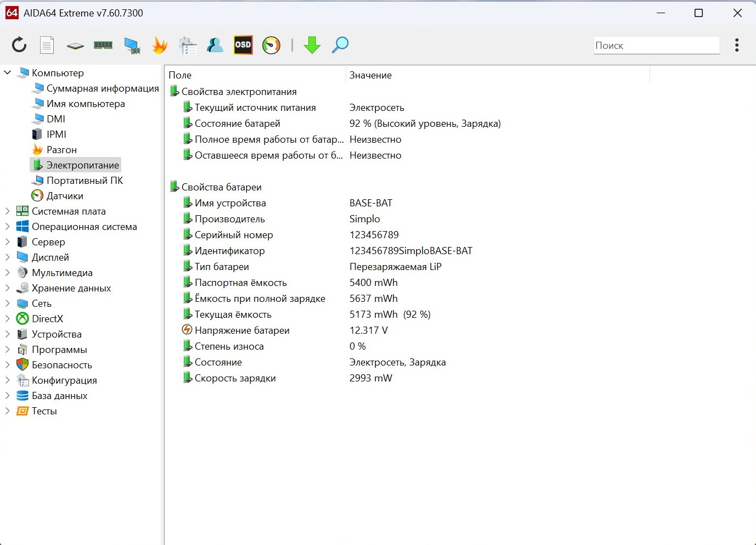Click the green download update arrow
Viewport: 756px width, 545px height.
pos(312,45)
